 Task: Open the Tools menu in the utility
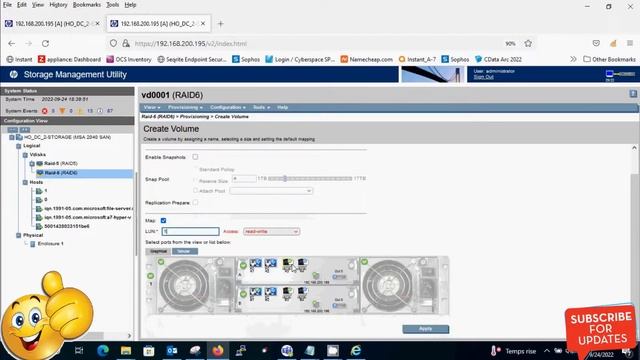tap(261, 107)
